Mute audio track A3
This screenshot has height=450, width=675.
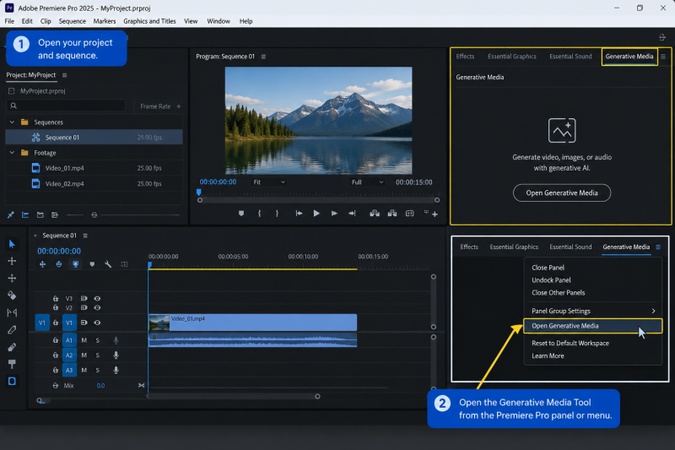click(84, 370)
